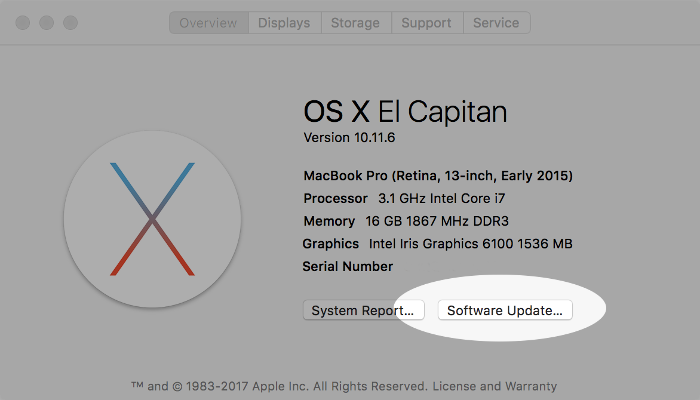Image resolution: width=700 pixels, height=400 pixels.
Task: Select the Overview tab
Action: (208, 23)
